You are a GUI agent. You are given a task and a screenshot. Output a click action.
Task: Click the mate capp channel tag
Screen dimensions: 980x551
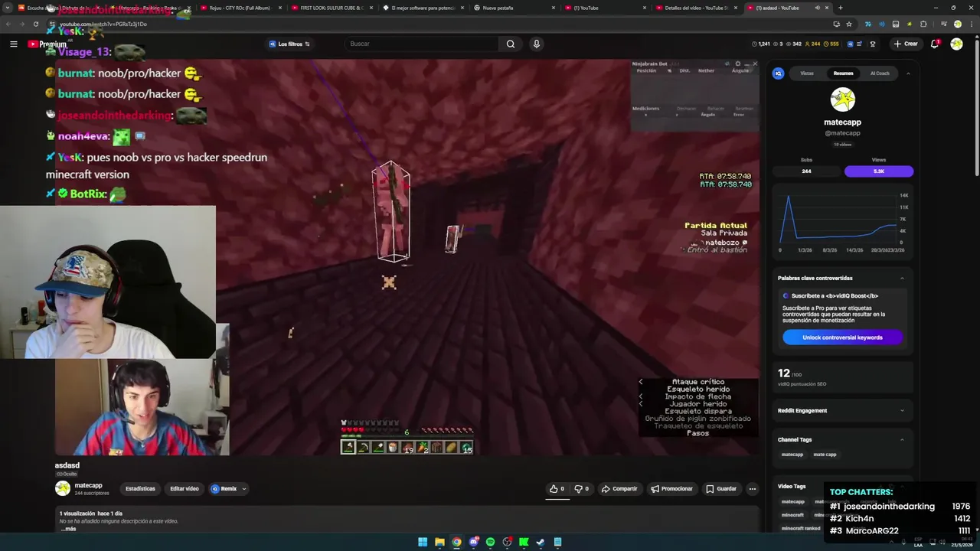(x=825, y=455)
